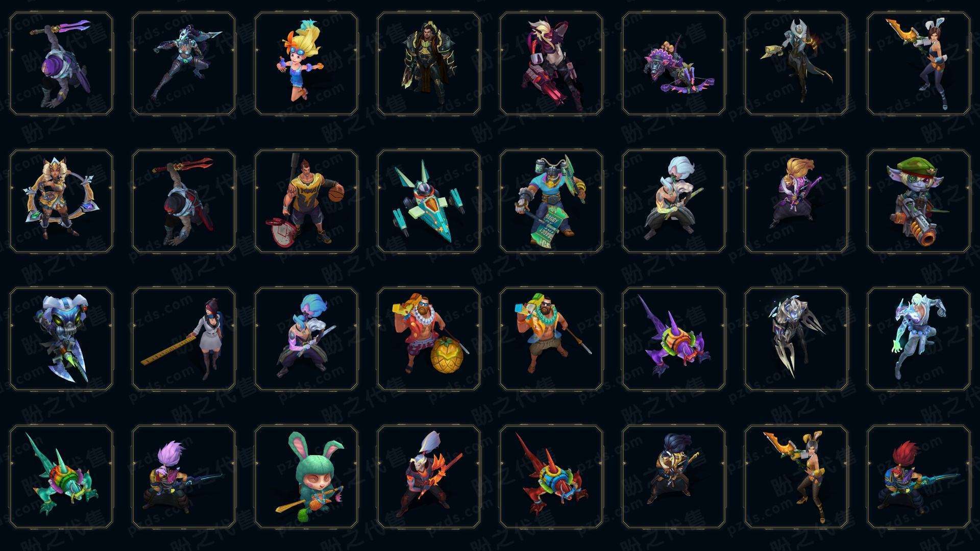
Task: Choose the rainbow green scorpion creature skin
Action: 61,477
